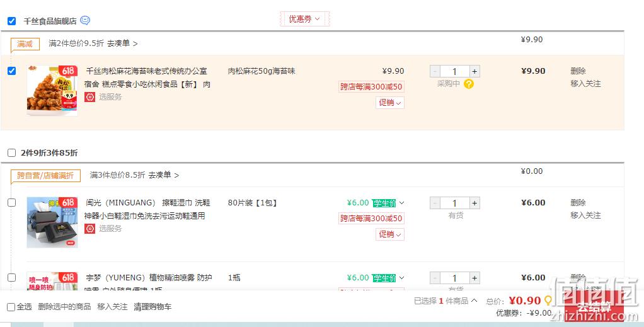
Task: Check the 闽光 擦鞋湿巾 item checkbox
Action: (x=11, y=202)
